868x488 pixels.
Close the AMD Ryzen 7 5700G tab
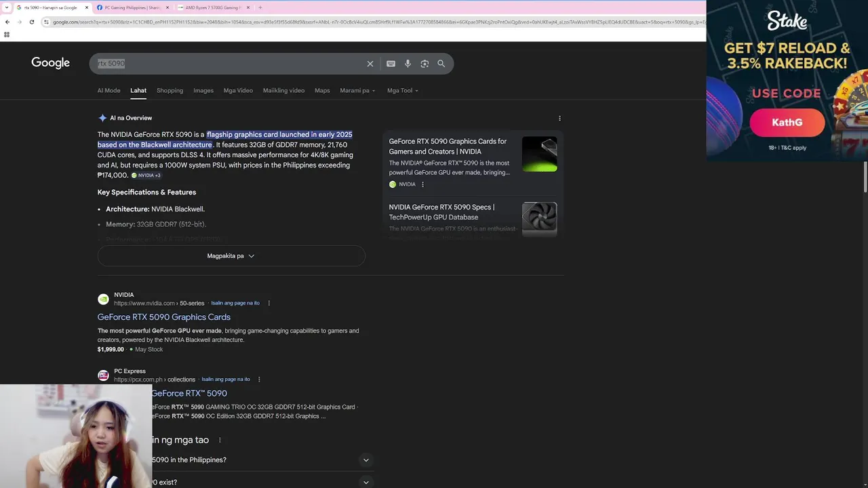coord(248,7)
